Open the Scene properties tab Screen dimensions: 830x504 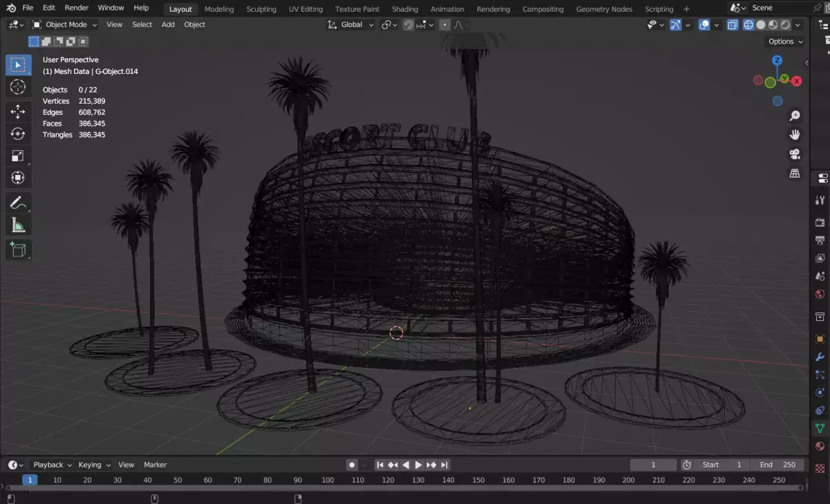820,277
